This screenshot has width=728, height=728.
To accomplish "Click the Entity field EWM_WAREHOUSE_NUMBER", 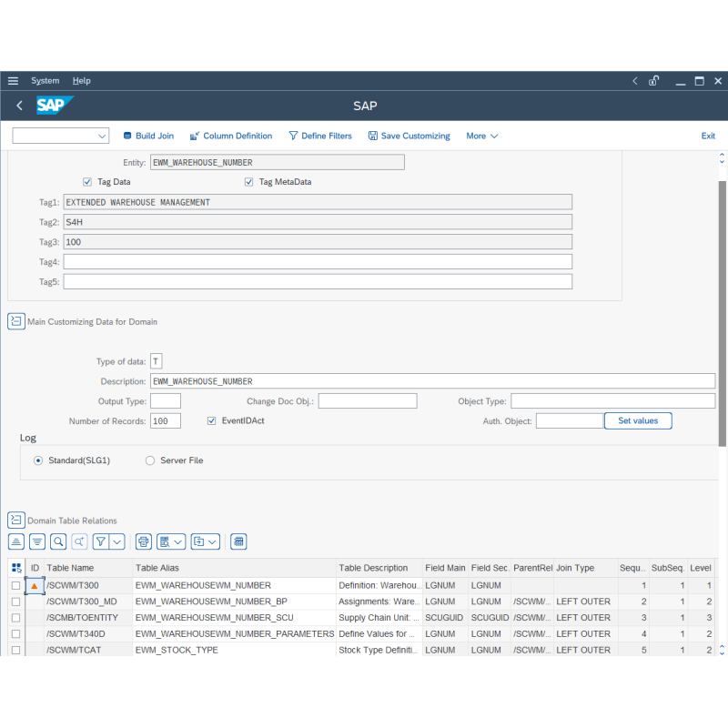I will tap(278, 163).
